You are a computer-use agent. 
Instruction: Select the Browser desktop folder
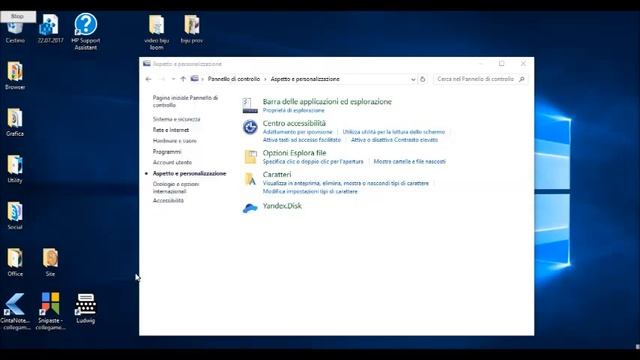(15, 75)
